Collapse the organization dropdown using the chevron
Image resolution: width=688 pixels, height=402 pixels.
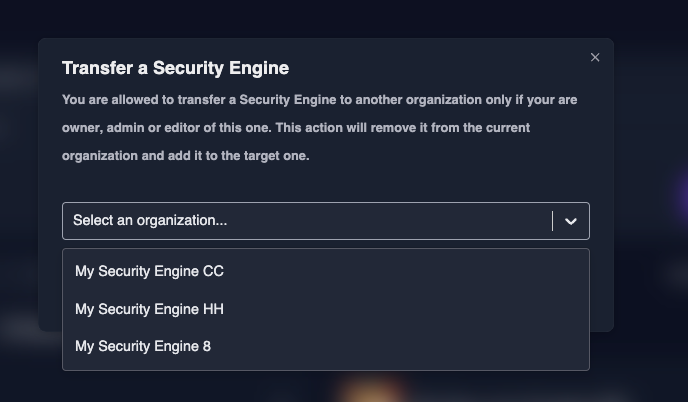point(571,221)
